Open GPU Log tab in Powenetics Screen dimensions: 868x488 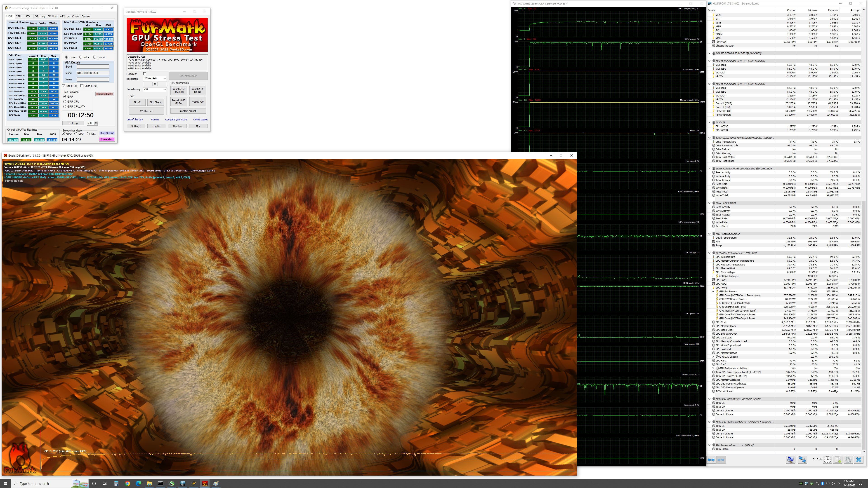(x=40, y=16)
